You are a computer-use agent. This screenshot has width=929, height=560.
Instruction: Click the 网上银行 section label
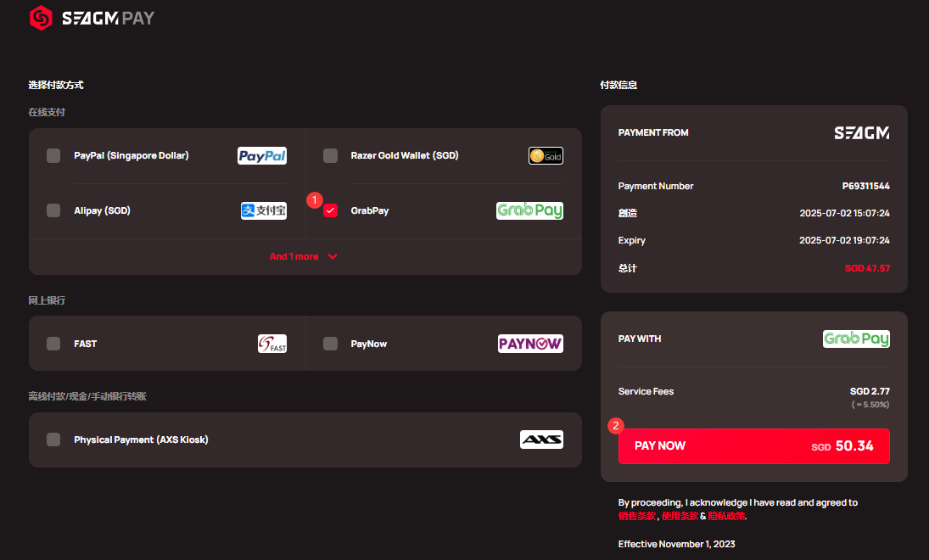click(x=47, y=300)
